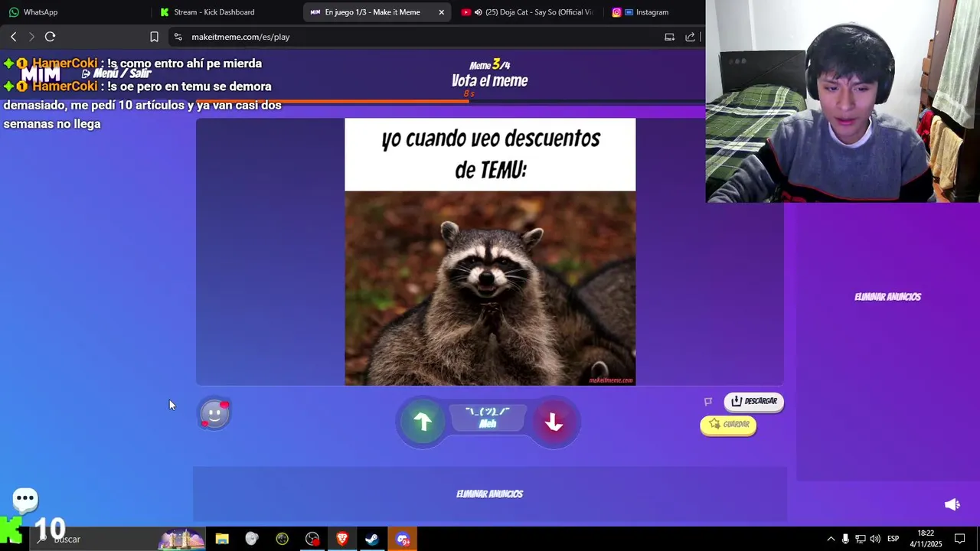This screenshot has height=551, width=980.
Task: Open network tray icon
Action: 860,539
